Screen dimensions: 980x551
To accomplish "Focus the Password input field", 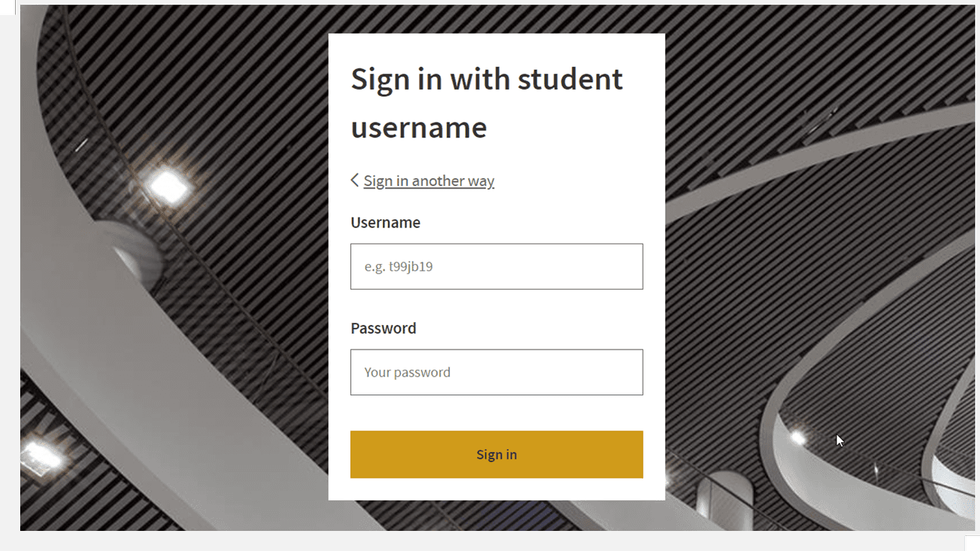I will click(x=496, y=372).
